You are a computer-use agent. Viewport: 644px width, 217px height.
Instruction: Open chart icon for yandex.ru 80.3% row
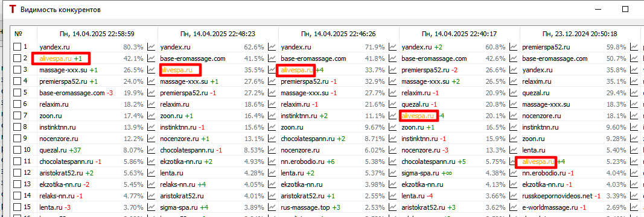(x=151, y=47)
